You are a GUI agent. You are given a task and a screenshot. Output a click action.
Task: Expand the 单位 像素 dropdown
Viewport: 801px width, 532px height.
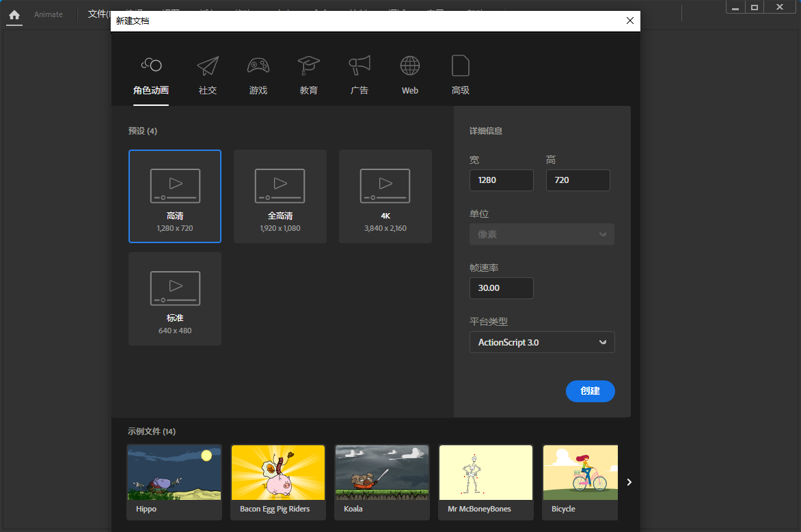click(x=542, y=234)
